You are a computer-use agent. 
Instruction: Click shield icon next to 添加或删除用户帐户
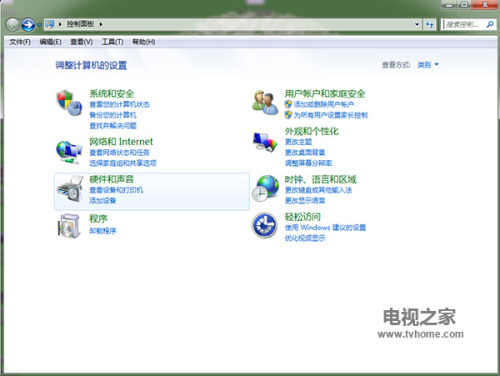tap(288, 104)
